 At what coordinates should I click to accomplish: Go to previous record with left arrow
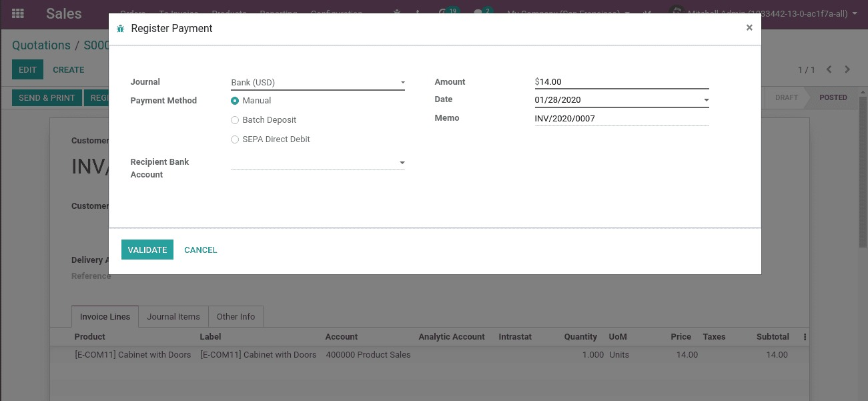pyautogui.click(x=829, y=69)
